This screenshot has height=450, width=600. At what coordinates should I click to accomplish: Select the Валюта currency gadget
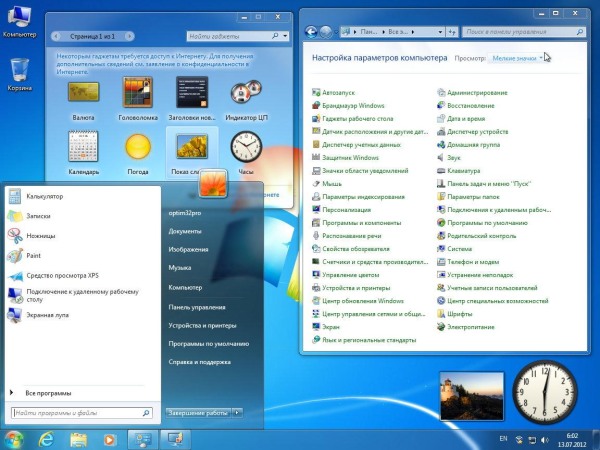83,94
